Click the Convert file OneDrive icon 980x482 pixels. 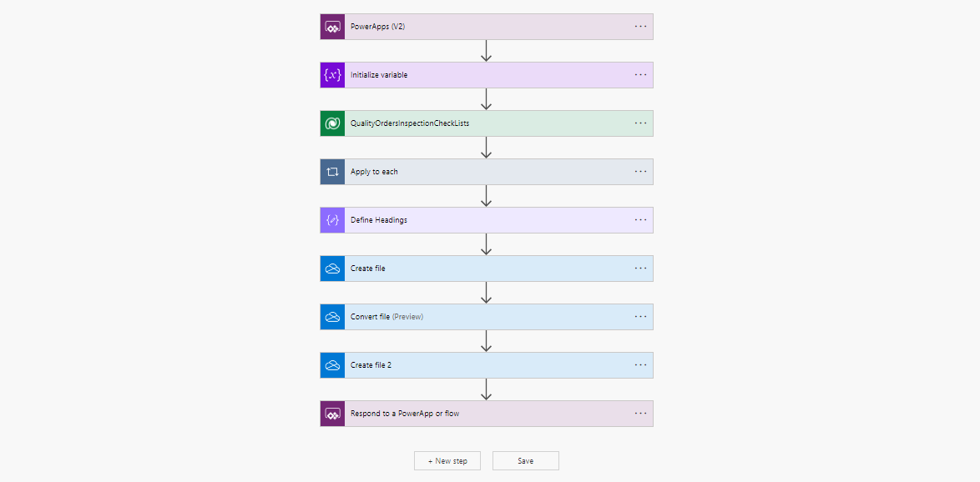pyautogui.click(x=332, y=317)
